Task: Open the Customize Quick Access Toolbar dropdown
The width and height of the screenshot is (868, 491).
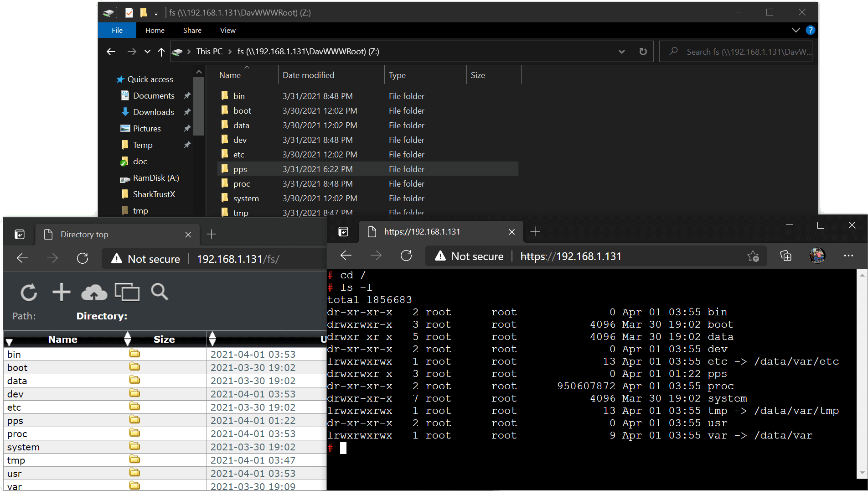Action: [x=156, y=13]
